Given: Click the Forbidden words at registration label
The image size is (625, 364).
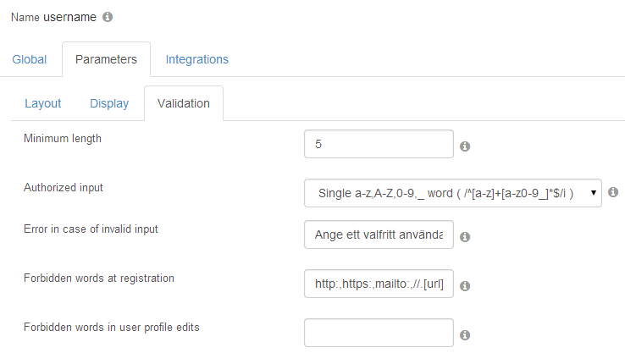Looking at the screenshot, I should [x=99, y=278].
